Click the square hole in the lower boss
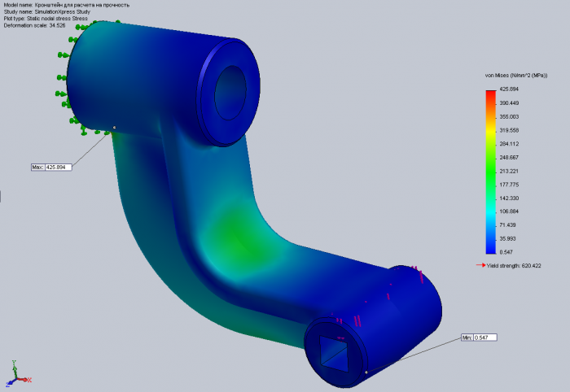 (x=333, y=354)
